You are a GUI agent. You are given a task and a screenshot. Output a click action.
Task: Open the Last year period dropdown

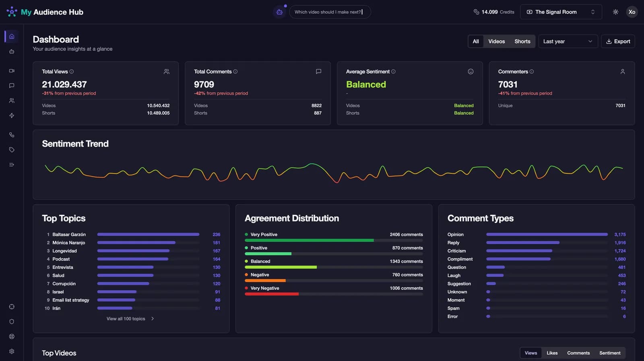(x=568, y=41)
